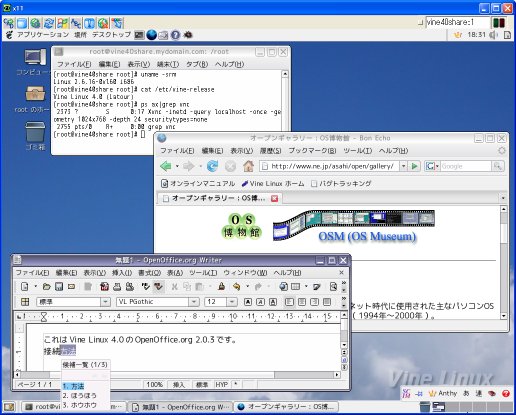
Task: Open the mail client icon on GNOME panel
Action: point(163,35)
